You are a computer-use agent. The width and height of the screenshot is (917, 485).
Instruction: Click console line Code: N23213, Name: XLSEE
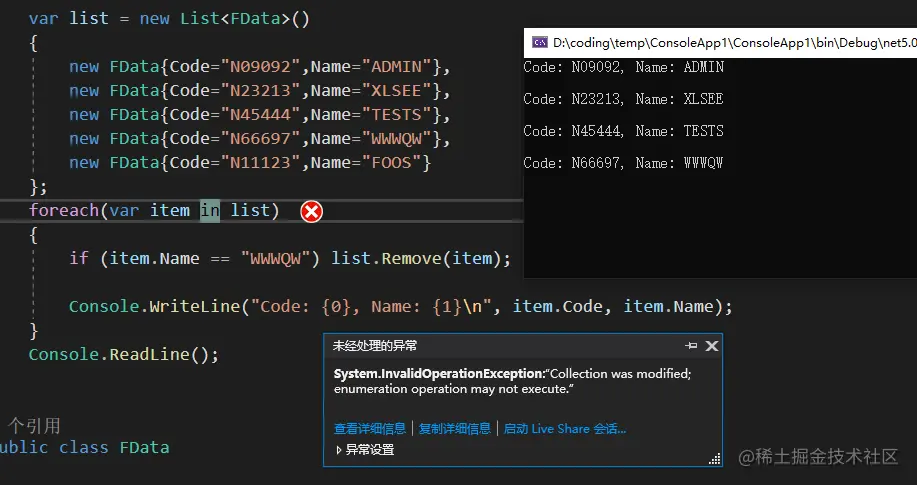tap(623, 99)
